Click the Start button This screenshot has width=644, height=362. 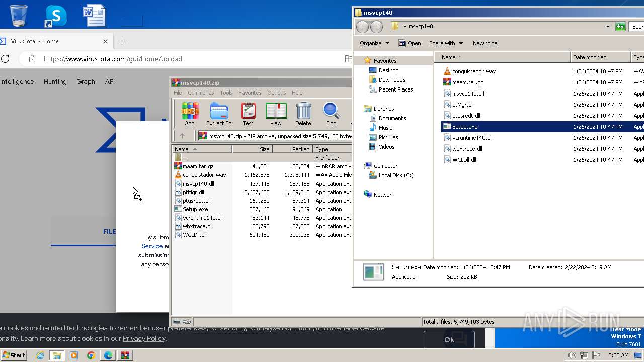click(x=14, y=355)
